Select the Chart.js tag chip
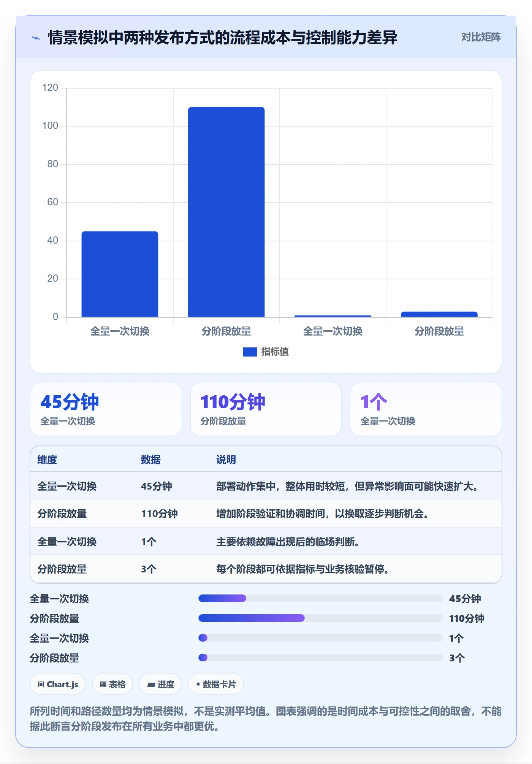Image resolution: width=532 pixels, height=764 pixels. (58, 685)
